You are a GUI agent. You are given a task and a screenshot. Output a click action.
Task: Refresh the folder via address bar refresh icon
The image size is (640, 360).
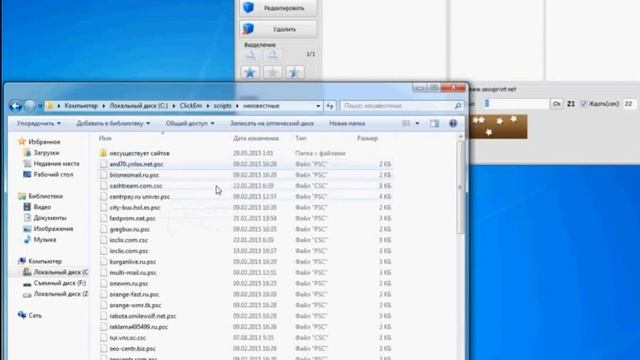click(330, 106)
